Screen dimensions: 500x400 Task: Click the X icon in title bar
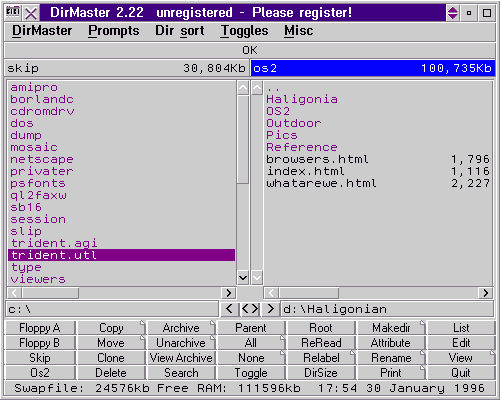[x=31, y=13]
